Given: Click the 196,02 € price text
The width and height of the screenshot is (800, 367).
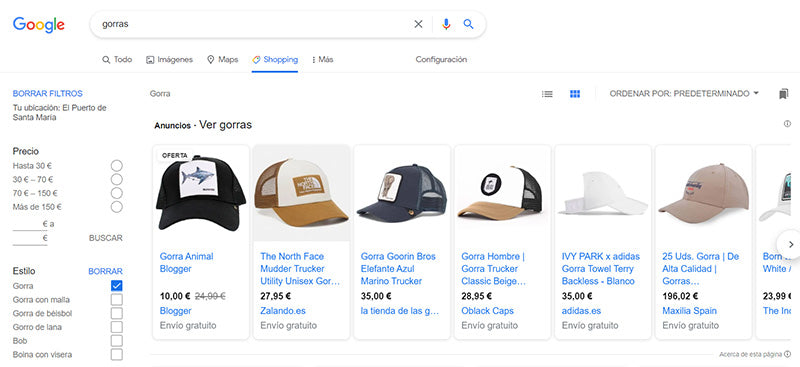Looking at the screenshot, I should click(680, 296).
